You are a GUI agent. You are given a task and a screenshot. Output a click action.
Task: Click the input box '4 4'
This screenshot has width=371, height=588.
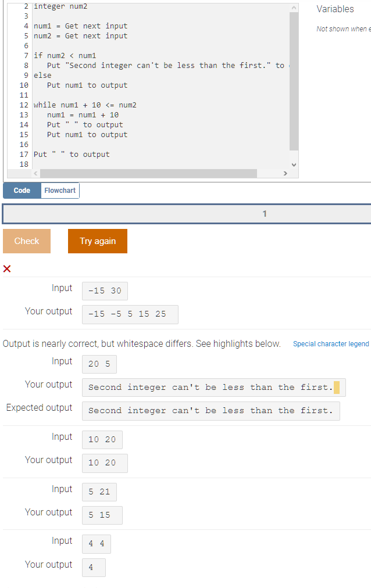(x=97, y=544)
